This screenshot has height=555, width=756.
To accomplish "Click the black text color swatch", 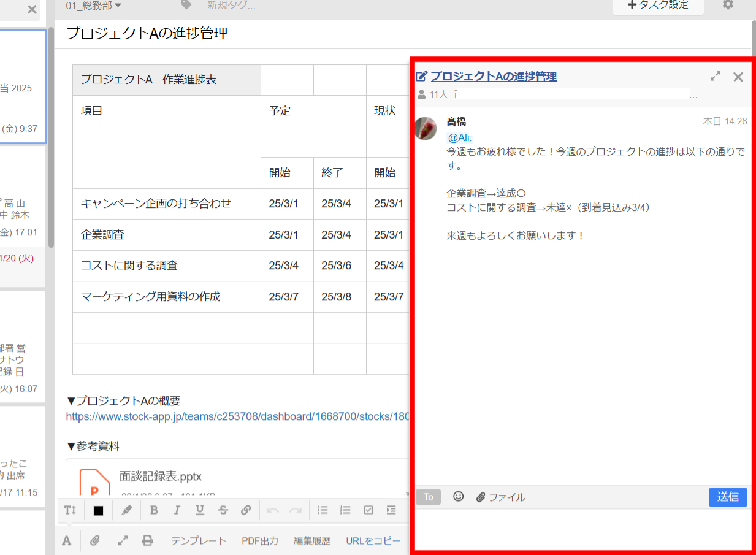I will (97, 510).
